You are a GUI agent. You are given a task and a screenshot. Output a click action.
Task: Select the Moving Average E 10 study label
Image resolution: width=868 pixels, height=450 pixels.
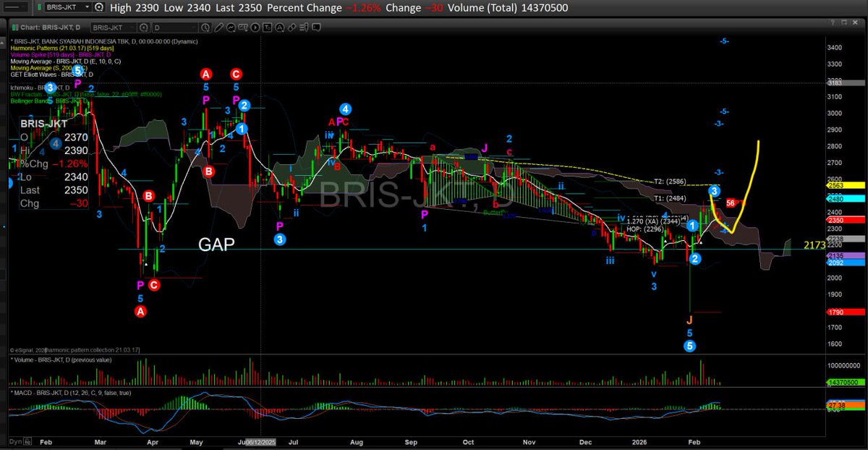(66, 61)
